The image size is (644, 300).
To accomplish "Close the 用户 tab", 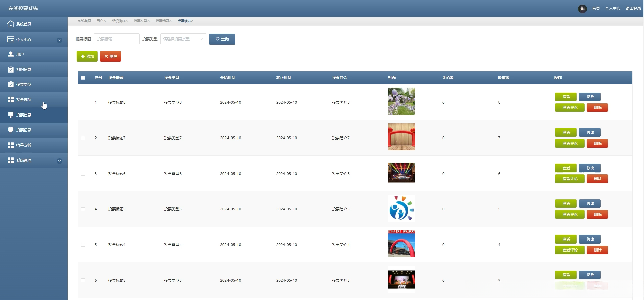I will [105, 21].
